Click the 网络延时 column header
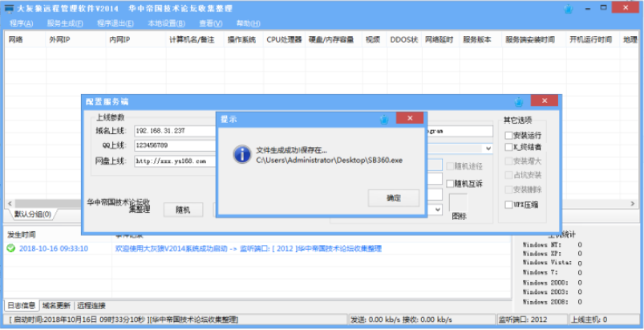 point(440,39)
